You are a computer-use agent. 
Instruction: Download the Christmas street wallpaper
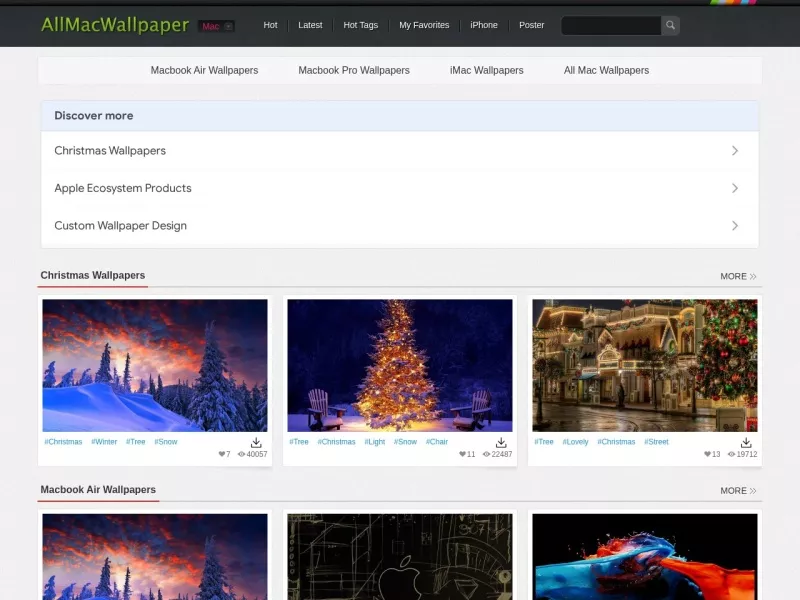[x=746, y=442]
